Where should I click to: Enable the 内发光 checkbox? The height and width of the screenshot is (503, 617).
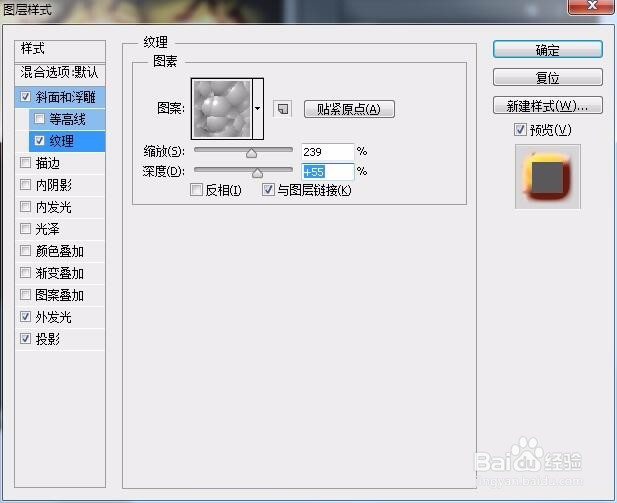(25, 207)
